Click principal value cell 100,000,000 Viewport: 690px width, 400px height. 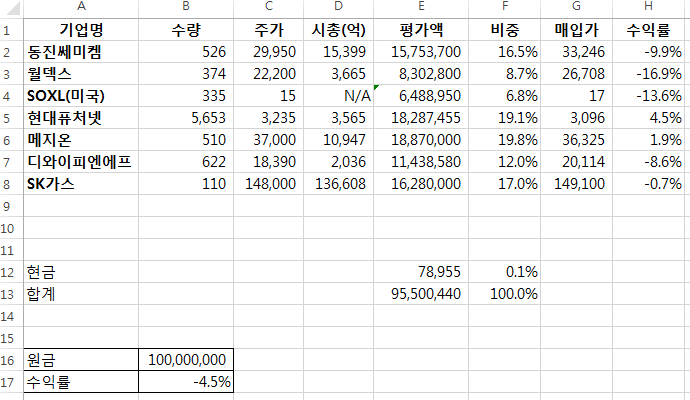point(186,360)
